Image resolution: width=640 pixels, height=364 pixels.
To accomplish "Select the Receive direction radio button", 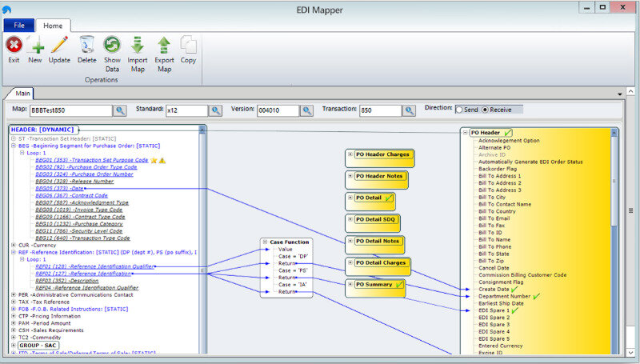I will [x=486, y=110].
